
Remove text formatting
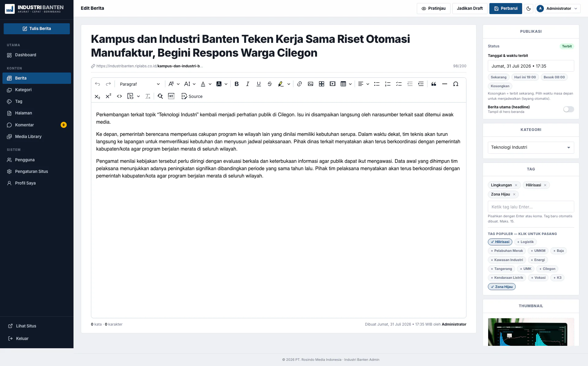[x=148, y=96]
